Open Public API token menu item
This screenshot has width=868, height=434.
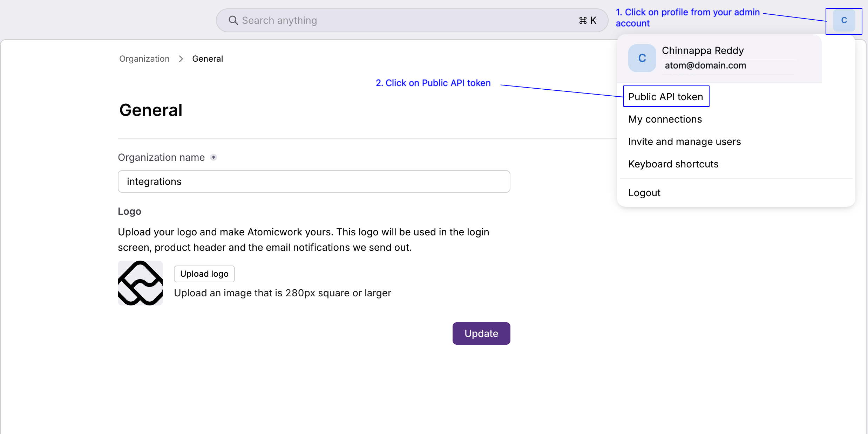point(666,96)
